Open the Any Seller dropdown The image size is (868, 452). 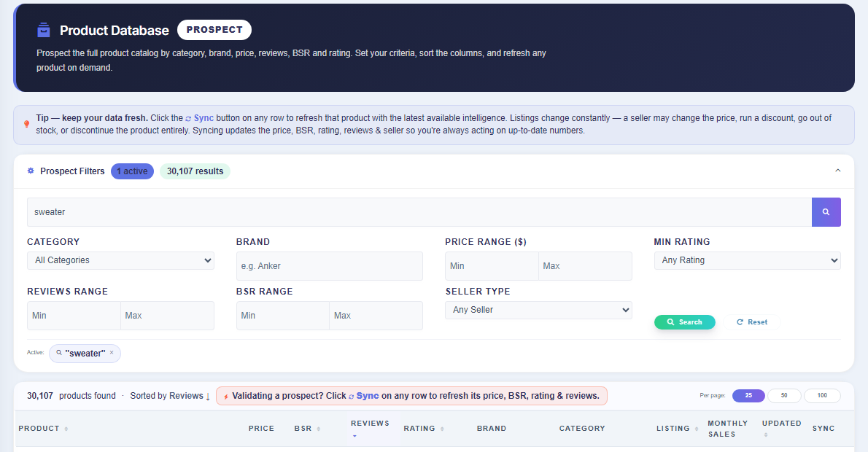click(538, 310)
